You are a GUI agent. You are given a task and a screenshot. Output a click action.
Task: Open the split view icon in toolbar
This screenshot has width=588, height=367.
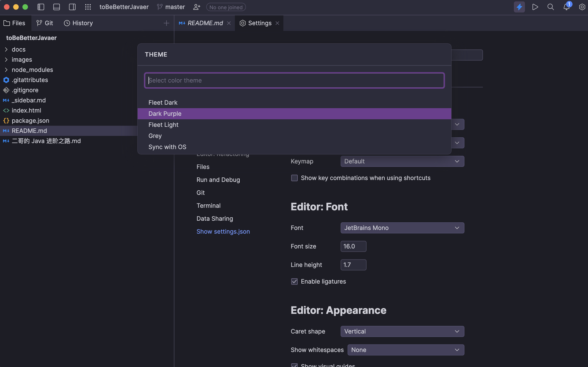tap(72, 7)
